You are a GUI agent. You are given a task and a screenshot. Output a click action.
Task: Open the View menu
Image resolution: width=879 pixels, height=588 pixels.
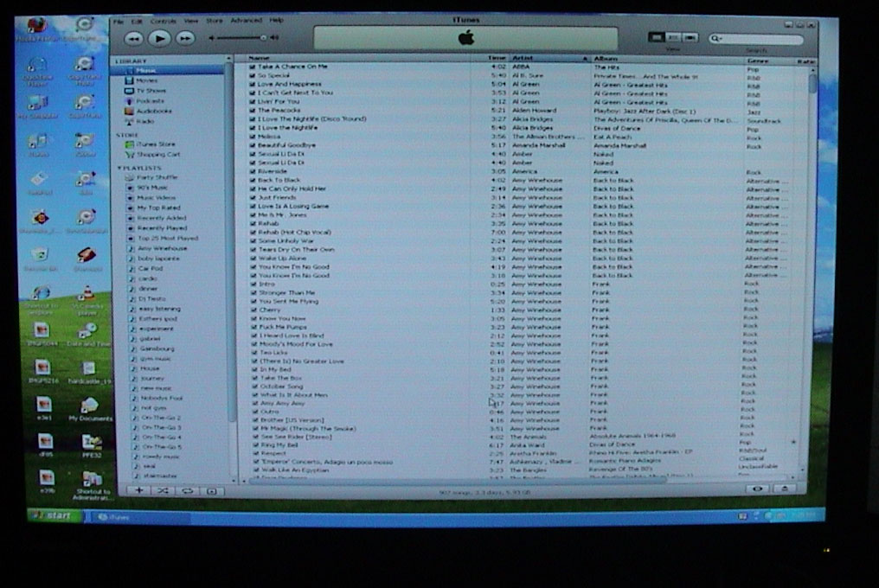(x=191, y=21)
